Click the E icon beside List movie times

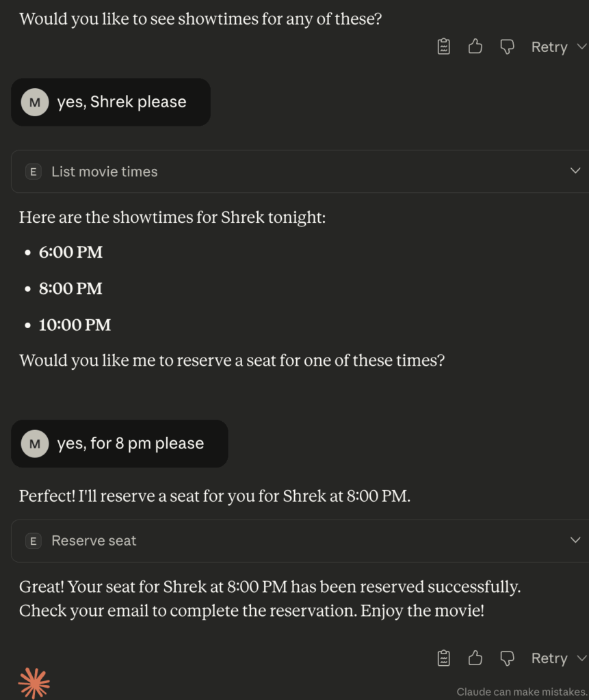pyautogui.click(x=33, y=172)
